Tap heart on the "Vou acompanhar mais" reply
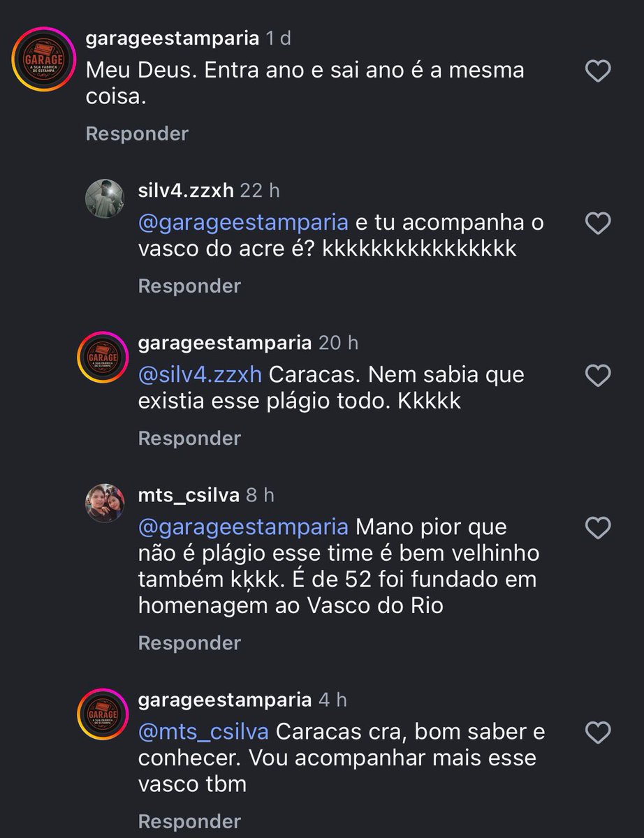644x838 pixels. (x=598, y=733)
